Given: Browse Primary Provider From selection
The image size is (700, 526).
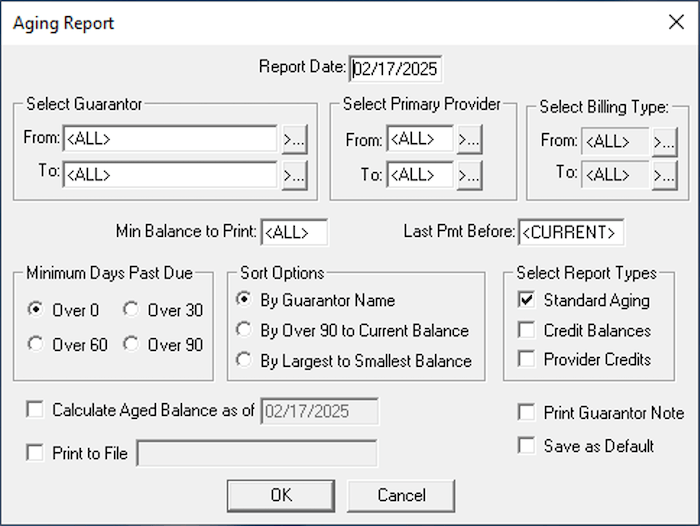Looking at the screenshot, I should (469, 140).
